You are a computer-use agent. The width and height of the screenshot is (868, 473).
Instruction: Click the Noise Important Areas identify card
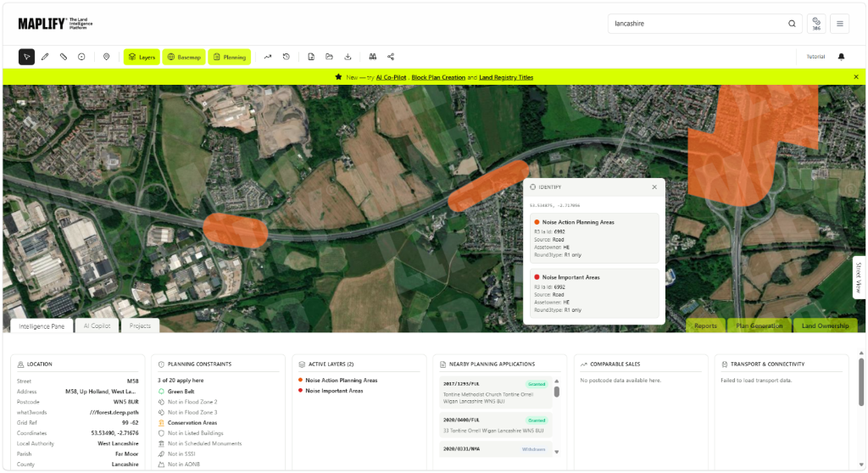594,293
